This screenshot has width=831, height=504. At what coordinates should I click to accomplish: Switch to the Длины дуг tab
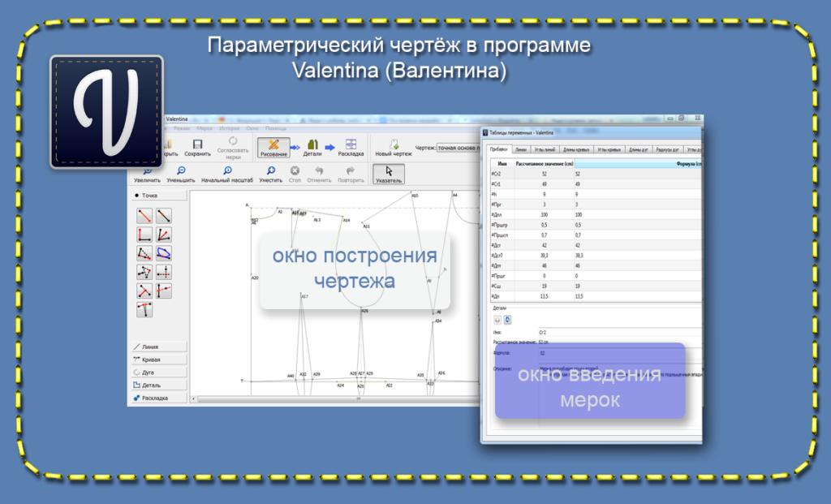pyautogui.click(x=639, y=149)
